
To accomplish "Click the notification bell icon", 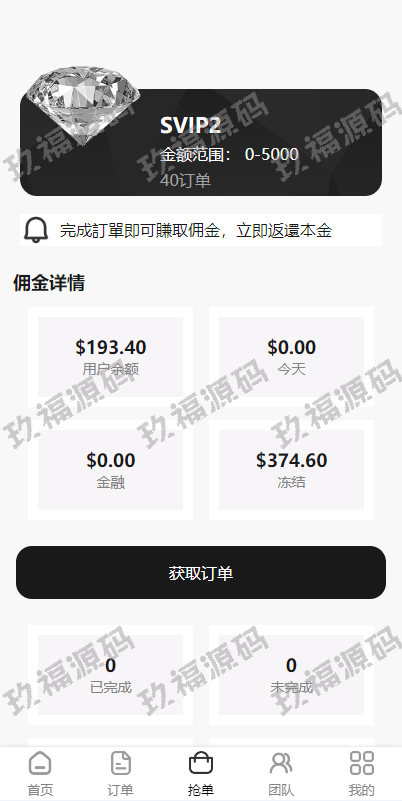I will (x=36, y=230).
